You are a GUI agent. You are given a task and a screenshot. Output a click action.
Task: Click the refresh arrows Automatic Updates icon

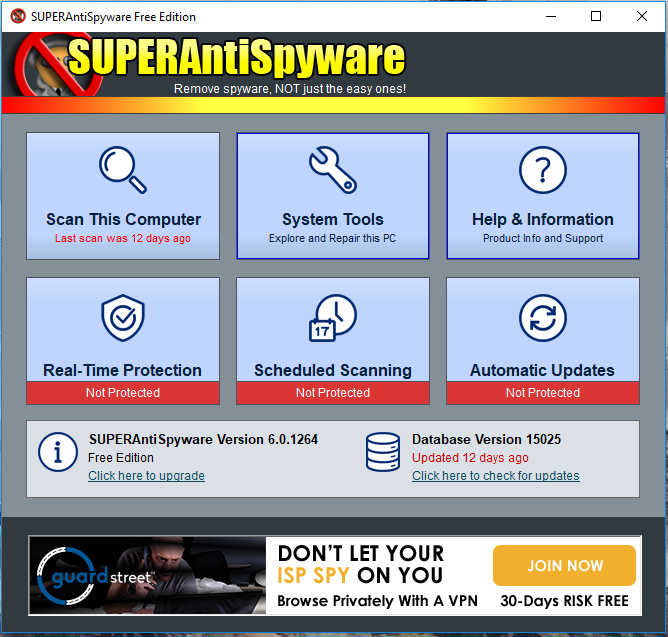tap(543, 318)
